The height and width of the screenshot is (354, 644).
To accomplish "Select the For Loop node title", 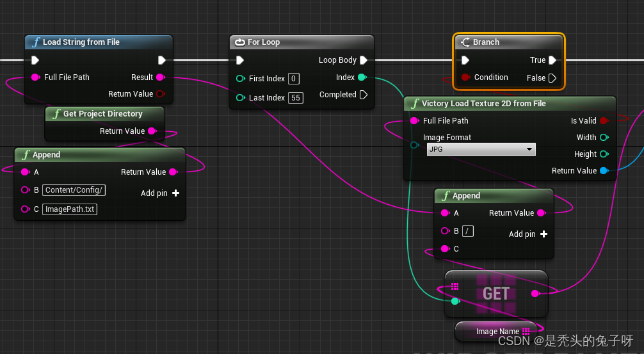I will coord(264,42).
